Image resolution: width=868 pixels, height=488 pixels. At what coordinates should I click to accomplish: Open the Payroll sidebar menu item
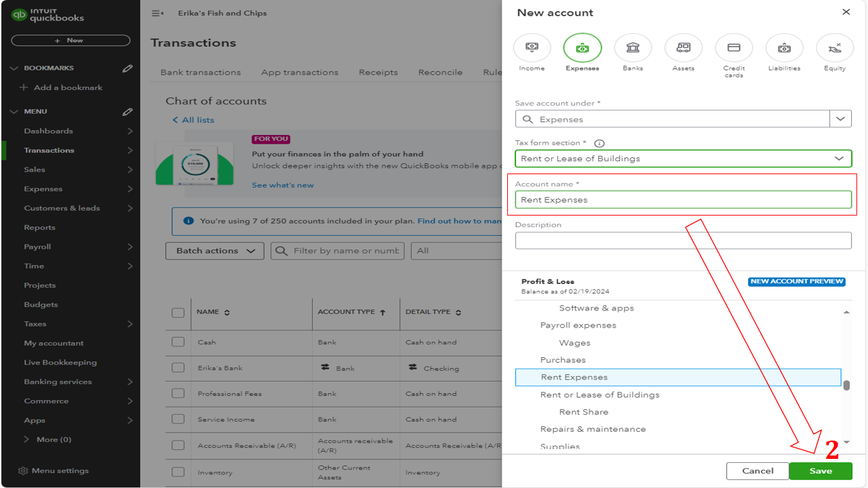click(x=37, y=247)
